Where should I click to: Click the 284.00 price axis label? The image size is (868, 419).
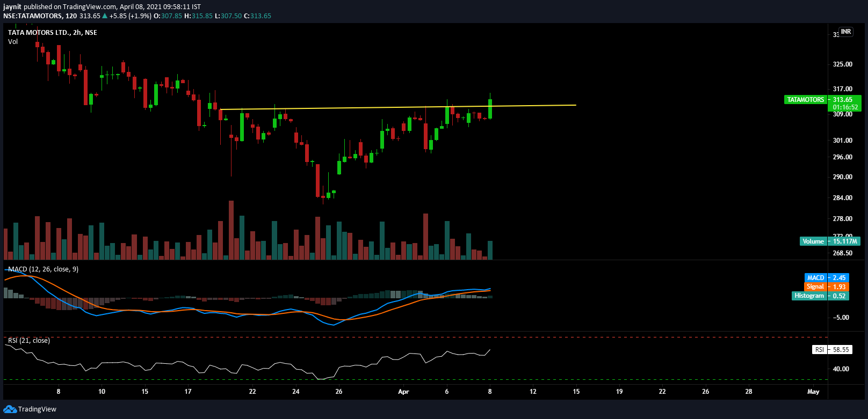point(842,198)
